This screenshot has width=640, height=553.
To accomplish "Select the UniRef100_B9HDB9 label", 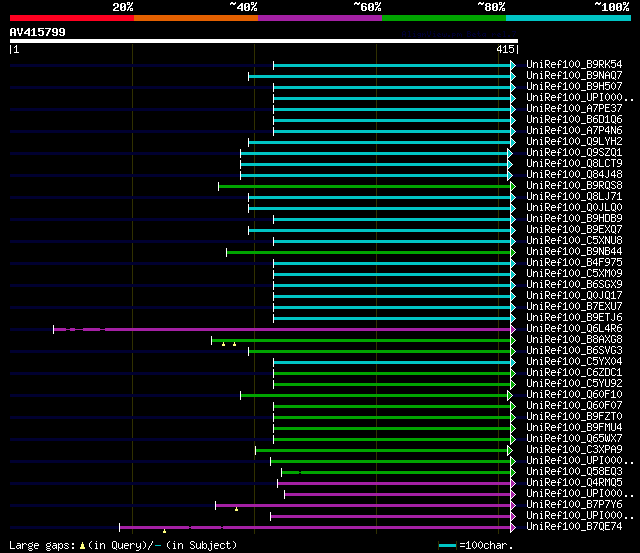I will [x=574, y=219].
